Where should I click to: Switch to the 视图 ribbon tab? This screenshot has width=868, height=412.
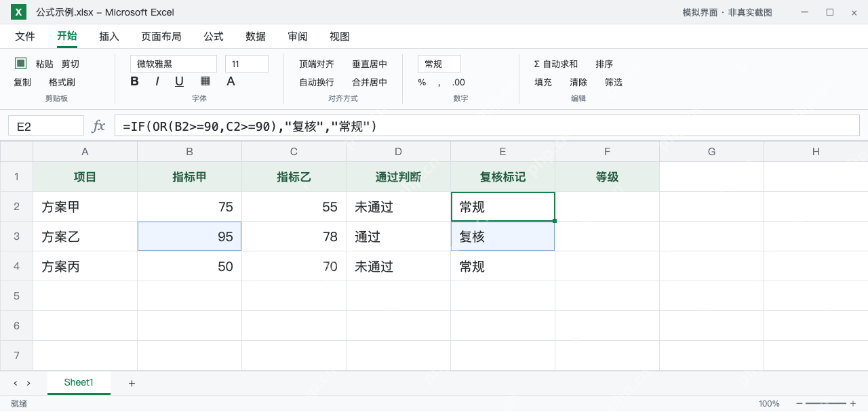[340, 37]
